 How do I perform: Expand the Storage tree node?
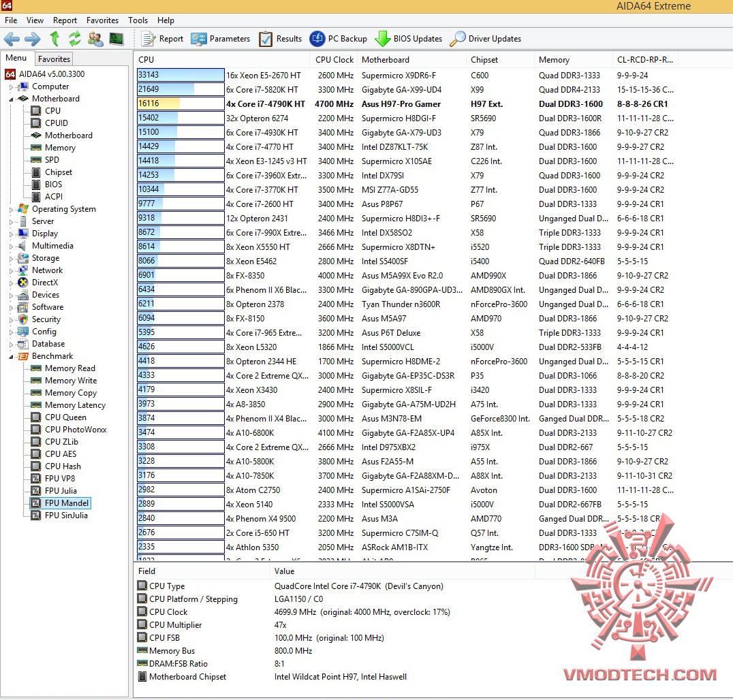click(11, 258)
